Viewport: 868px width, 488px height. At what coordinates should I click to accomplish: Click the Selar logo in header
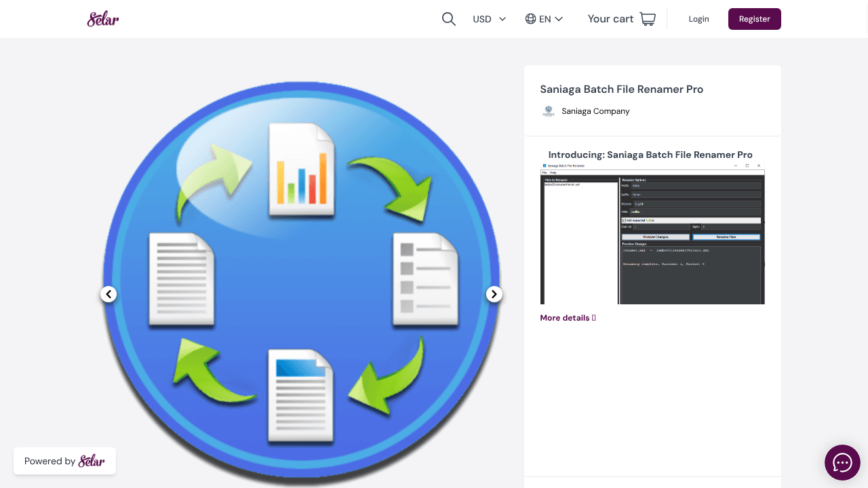point(103,19)
